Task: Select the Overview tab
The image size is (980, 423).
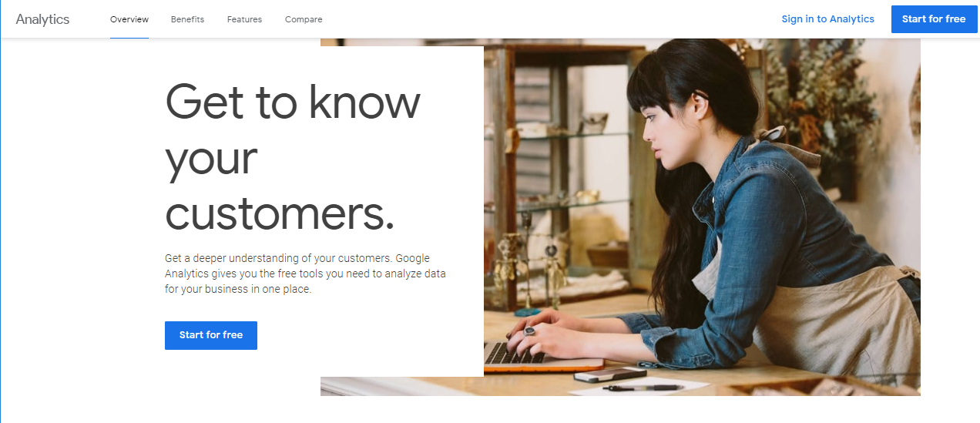Action: tap(129, 19)
